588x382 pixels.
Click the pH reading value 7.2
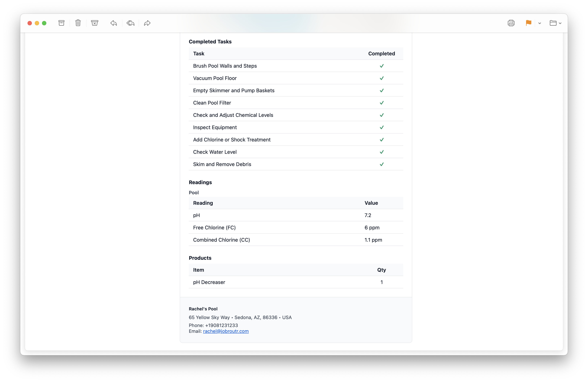[x=368, y=215]
